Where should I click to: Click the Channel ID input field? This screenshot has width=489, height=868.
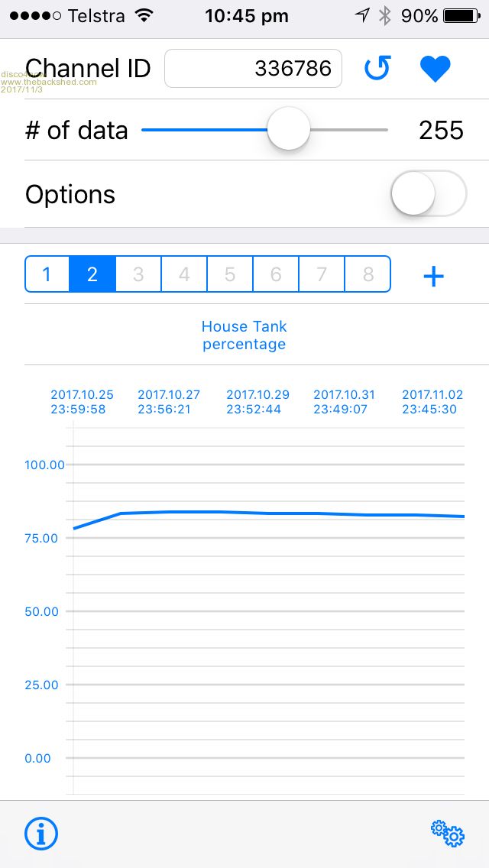(253, 69)
